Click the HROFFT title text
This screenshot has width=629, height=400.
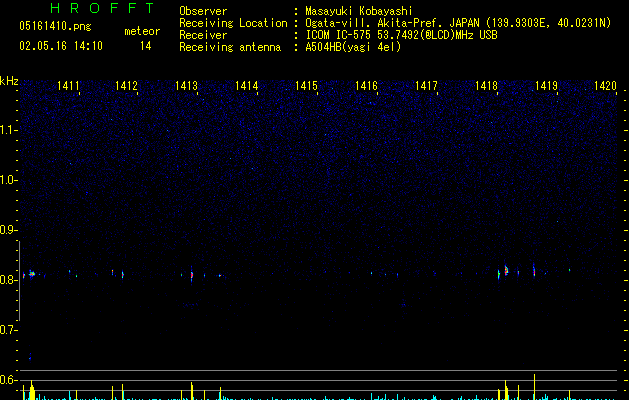102,8
